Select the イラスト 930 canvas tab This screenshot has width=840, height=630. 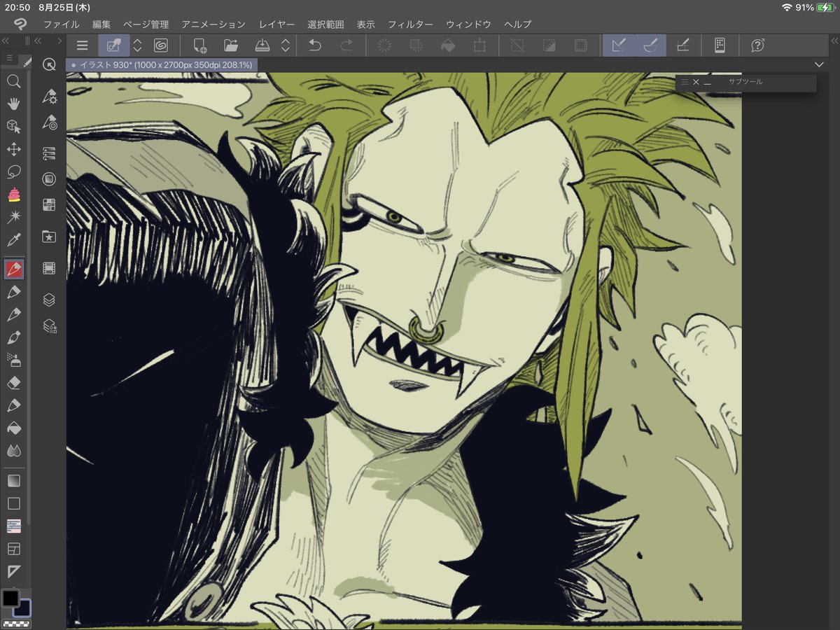[x=161, y=64]
